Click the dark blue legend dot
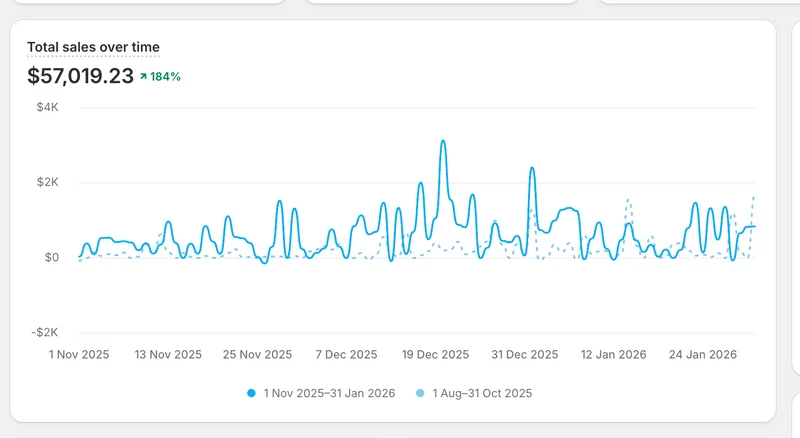This screenshot has width=800, height=438. 251,393
